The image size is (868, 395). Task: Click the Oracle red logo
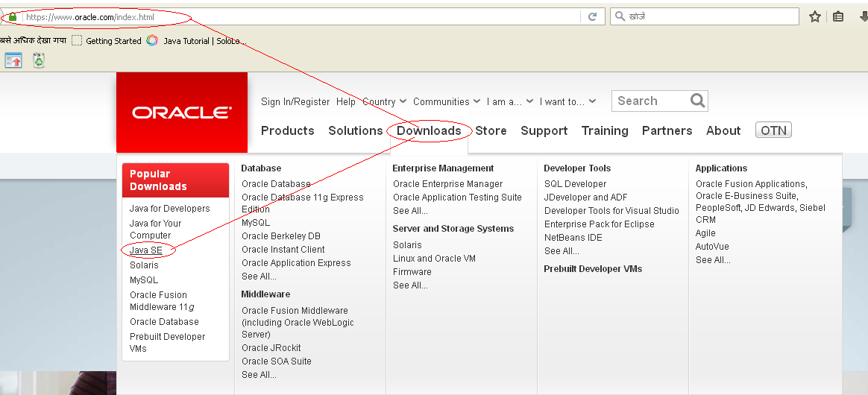coord(181,113)
